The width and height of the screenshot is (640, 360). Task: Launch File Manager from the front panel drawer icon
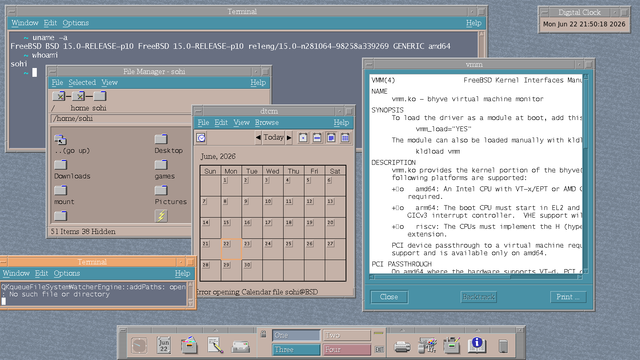point(189,345)
